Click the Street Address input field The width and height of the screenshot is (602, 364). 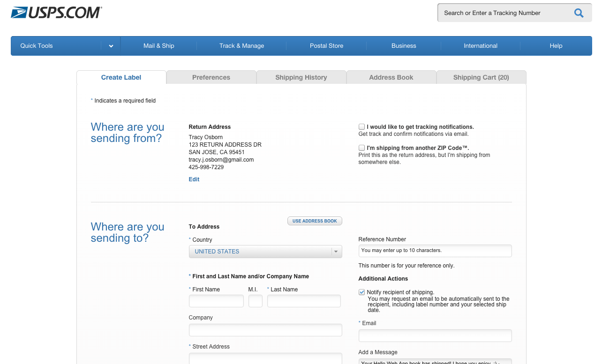click(265, 358)
